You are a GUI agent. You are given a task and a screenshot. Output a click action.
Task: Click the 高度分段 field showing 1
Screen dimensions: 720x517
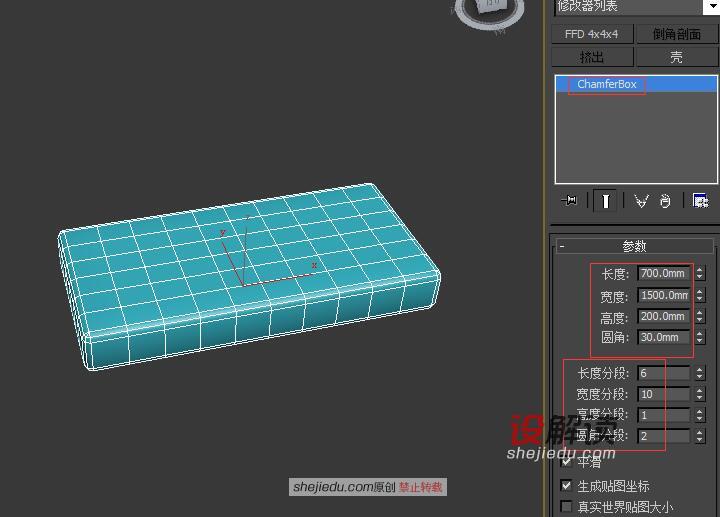tap(664, 415)
